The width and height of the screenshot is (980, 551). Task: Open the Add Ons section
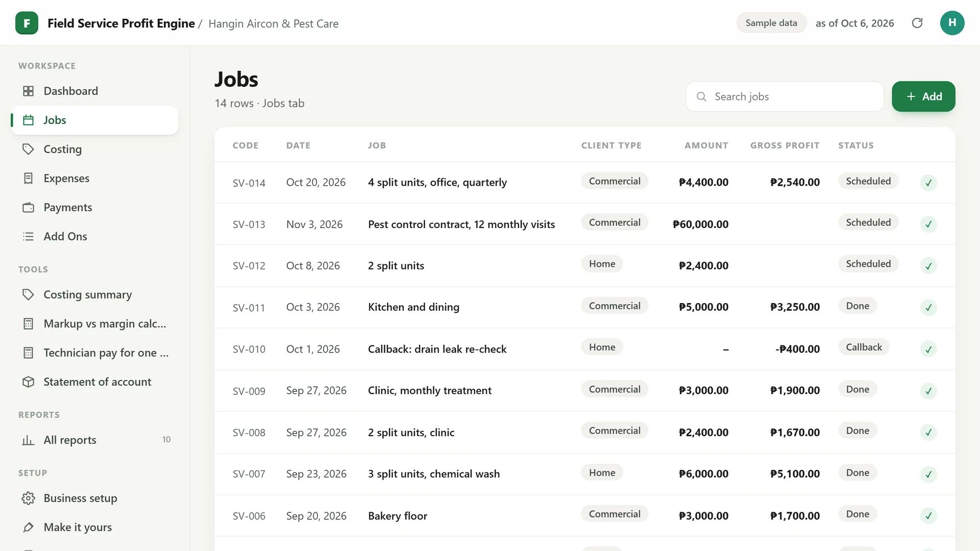click(x=94, y=236)
